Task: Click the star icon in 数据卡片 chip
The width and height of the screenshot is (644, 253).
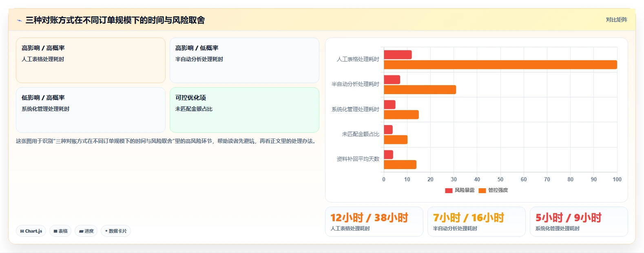Action: click(x=106, y=231)
